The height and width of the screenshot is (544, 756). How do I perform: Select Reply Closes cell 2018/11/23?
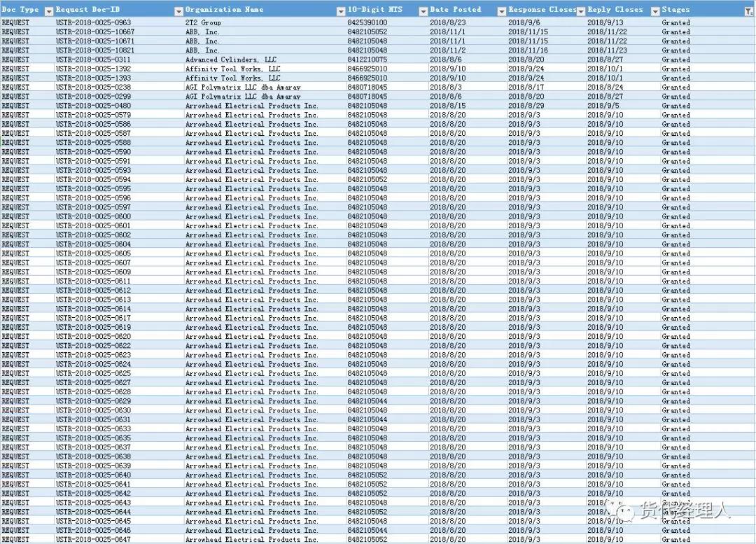click(x=623, y=50)
